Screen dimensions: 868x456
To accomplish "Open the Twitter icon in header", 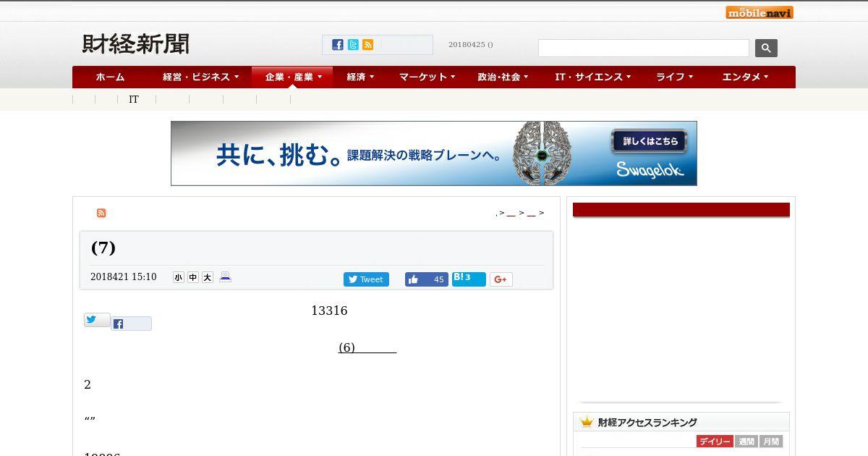I will [353, 45].
